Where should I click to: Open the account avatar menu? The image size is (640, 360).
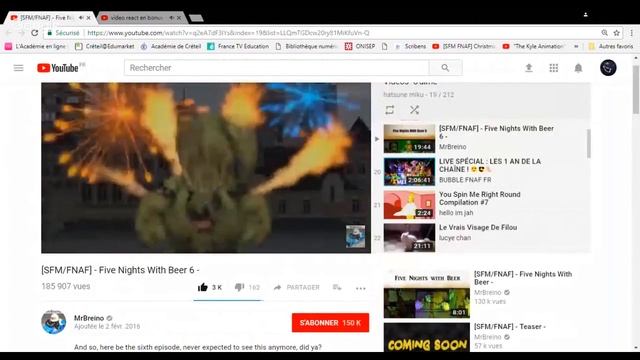tap(608, 68)
